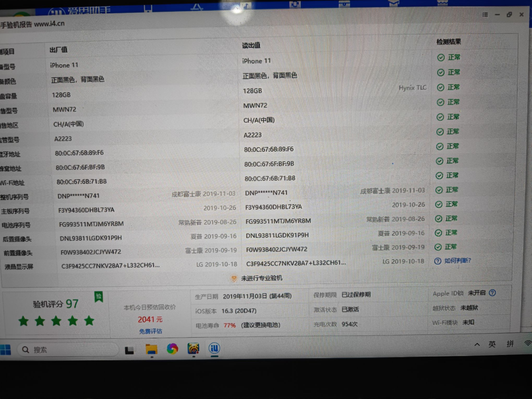The width and height of the screenshot is (532, 399).
Task: Click the 未进行专业验机 shield notice
Action: [256, 278]
